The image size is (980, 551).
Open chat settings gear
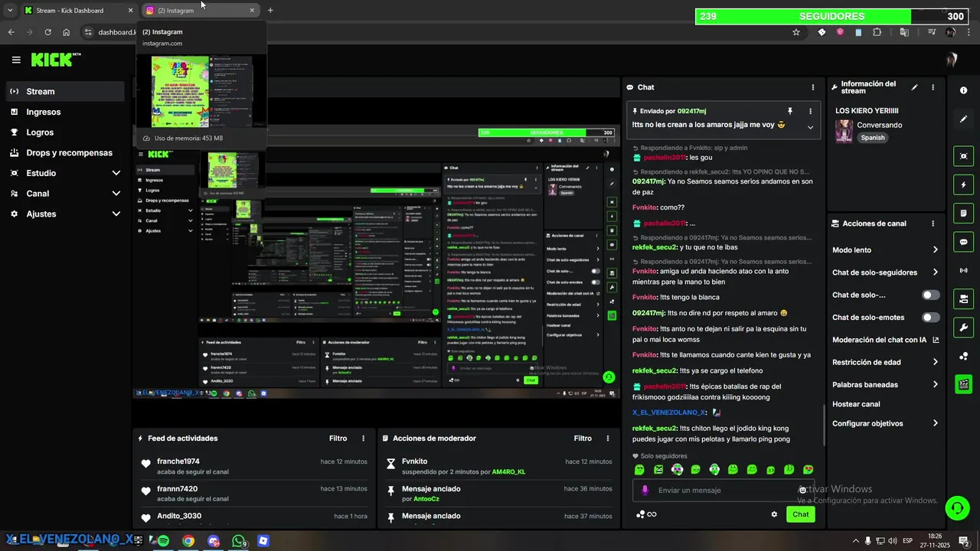pyautogui.click(x=774, y=514)
